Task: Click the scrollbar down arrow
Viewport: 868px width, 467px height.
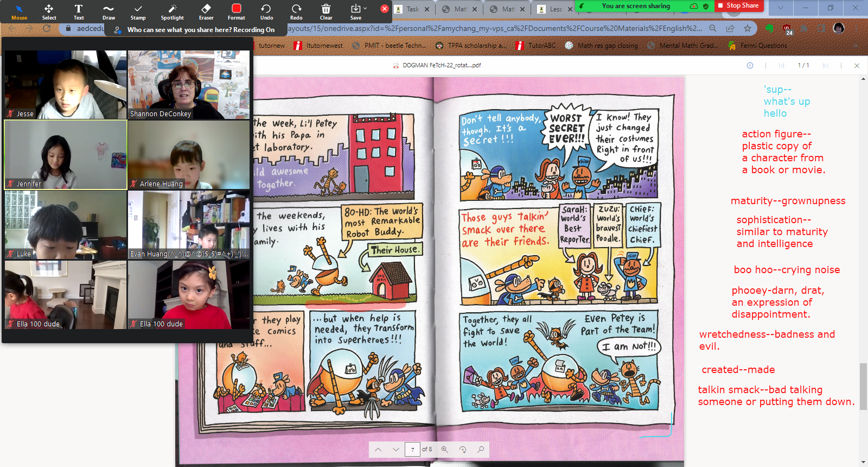Action: coord(863,462)
